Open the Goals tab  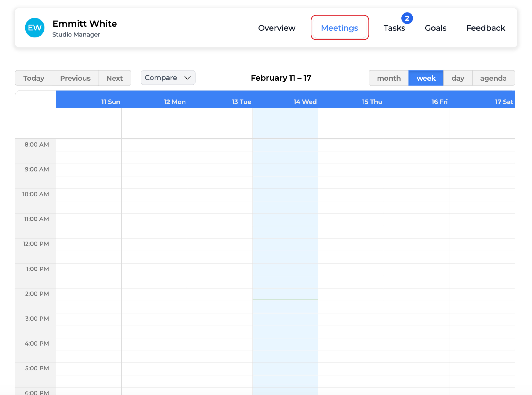[x=435, y=28]
